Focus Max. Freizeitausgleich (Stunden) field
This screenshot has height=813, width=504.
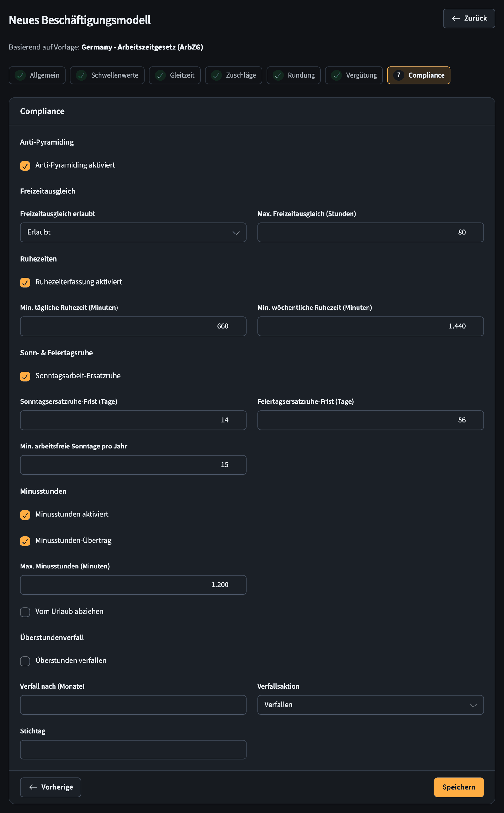coord(370,233)
